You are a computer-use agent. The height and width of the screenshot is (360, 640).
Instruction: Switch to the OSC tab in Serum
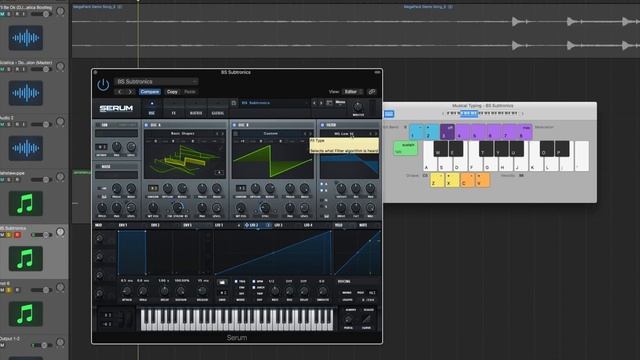point(152,109)
